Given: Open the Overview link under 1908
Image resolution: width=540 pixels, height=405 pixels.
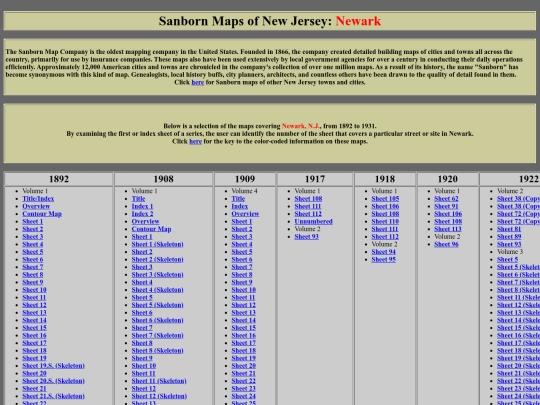Looking at the screenshot, I should coord(145,221).
